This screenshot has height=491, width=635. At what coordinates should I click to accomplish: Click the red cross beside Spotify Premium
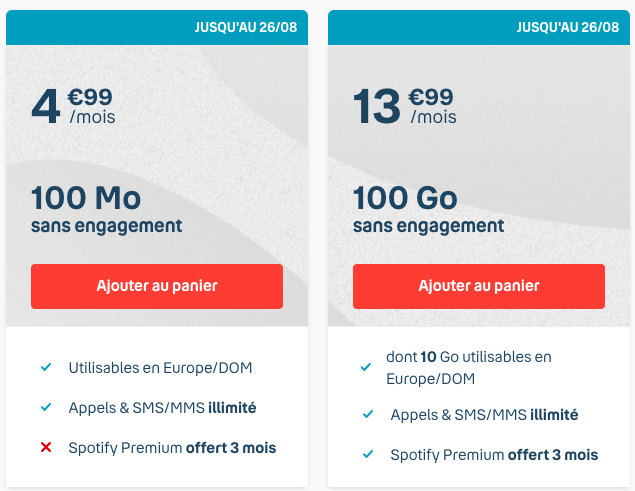pos(46,447)
